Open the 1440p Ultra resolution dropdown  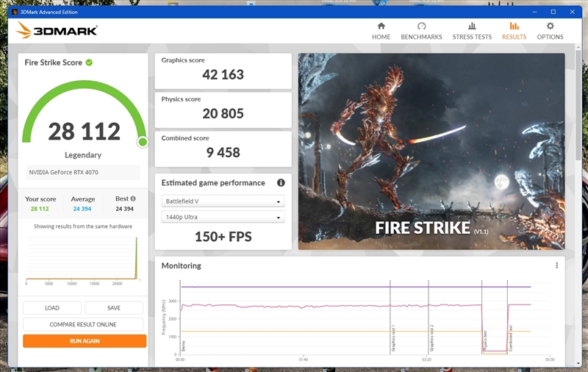coord(223,218)
